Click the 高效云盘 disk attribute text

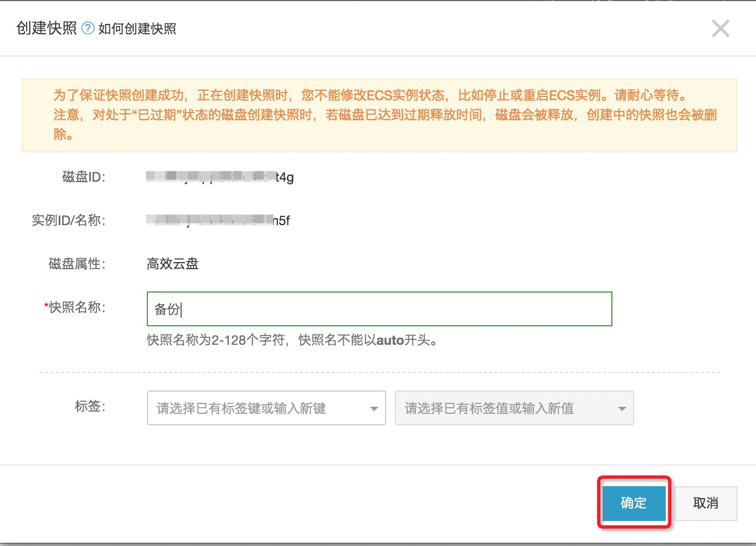tap(172, 264)
